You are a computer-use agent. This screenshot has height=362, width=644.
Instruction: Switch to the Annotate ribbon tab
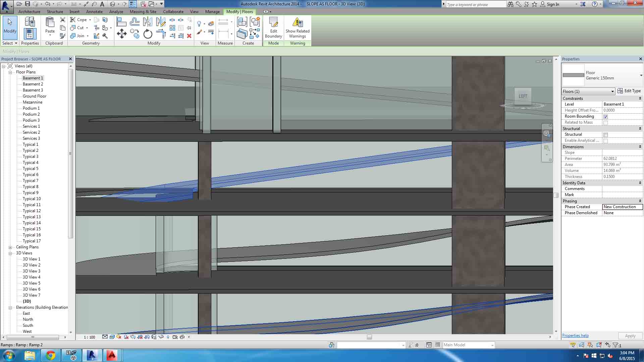point(94,11)
